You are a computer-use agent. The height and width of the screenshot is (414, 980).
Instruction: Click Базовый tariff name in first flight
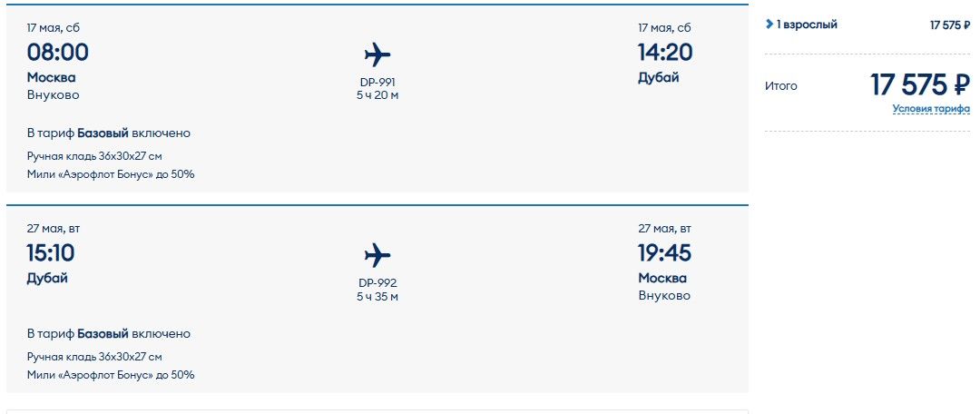pos(103,133)
